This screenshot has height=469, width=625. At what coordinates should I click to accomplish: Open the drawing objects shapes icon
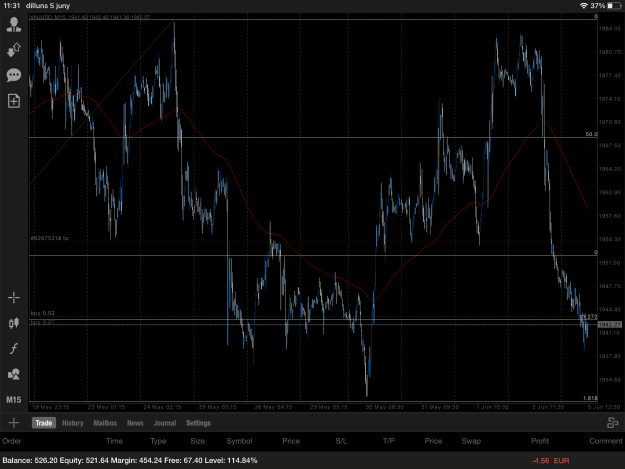[14, 374]
